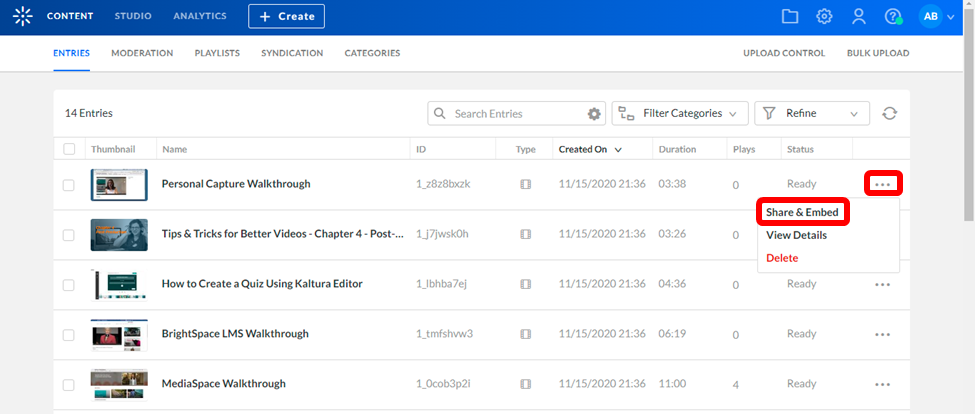Screen dimensions: 975x414
Task: Go to the Content section
Action: (x=70, y=16)
